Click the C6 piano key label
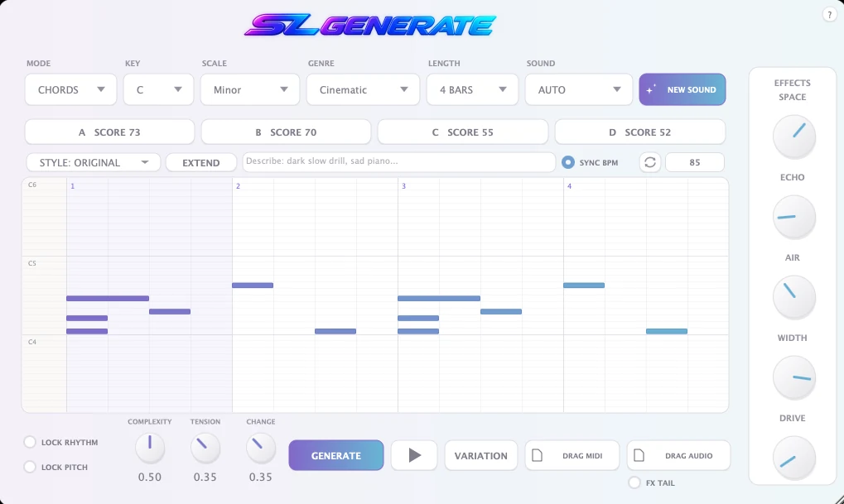The image size is (844, 504). [32, 185]
